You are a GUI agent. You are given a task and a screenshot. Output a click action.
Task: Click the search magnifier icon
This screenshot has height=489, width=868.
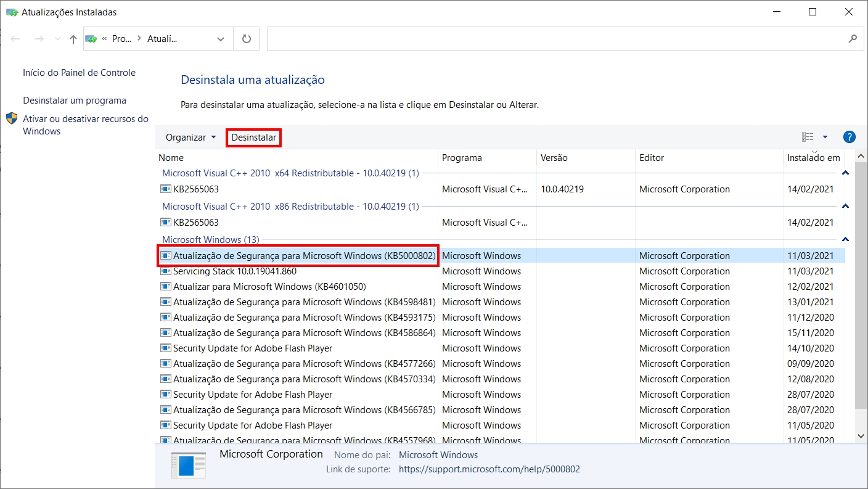click(853, 38)
